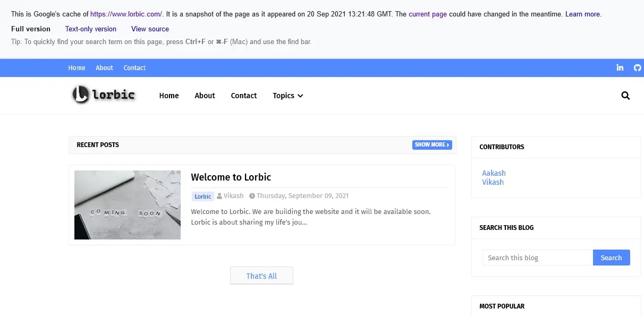Screen dimensions: 644x317
Task: Click the blue Search button
Action: coord(611,258)
